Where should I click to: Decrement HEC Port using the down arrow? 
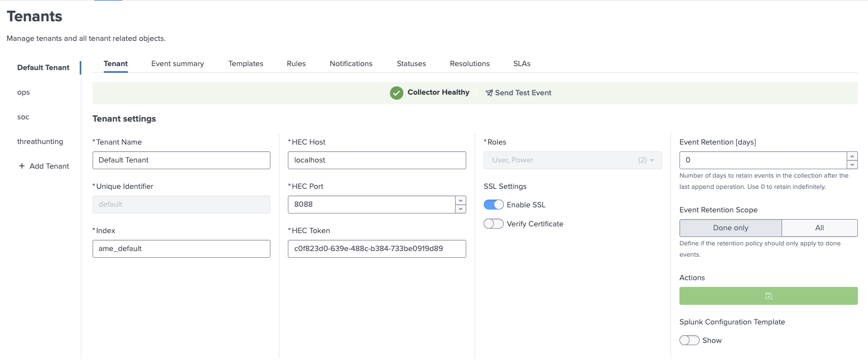tap(460, 208)
